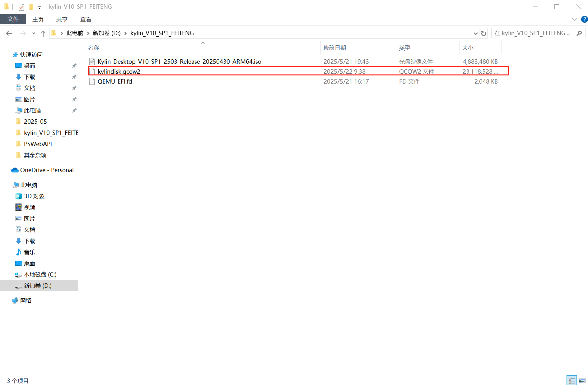The height and width of the screenshot is (385, 588).
Task: Go back with the Back navigation button
Action: point(8,33)
